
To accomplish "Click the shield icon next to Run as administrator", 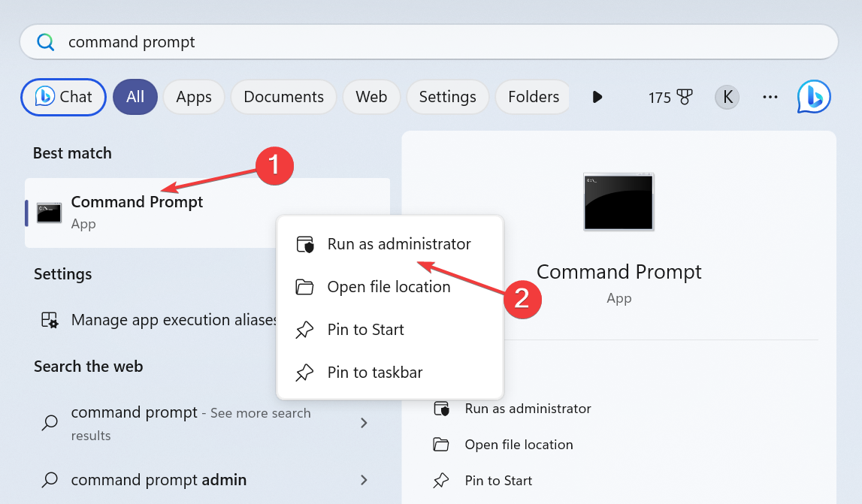I will point(307,244).
